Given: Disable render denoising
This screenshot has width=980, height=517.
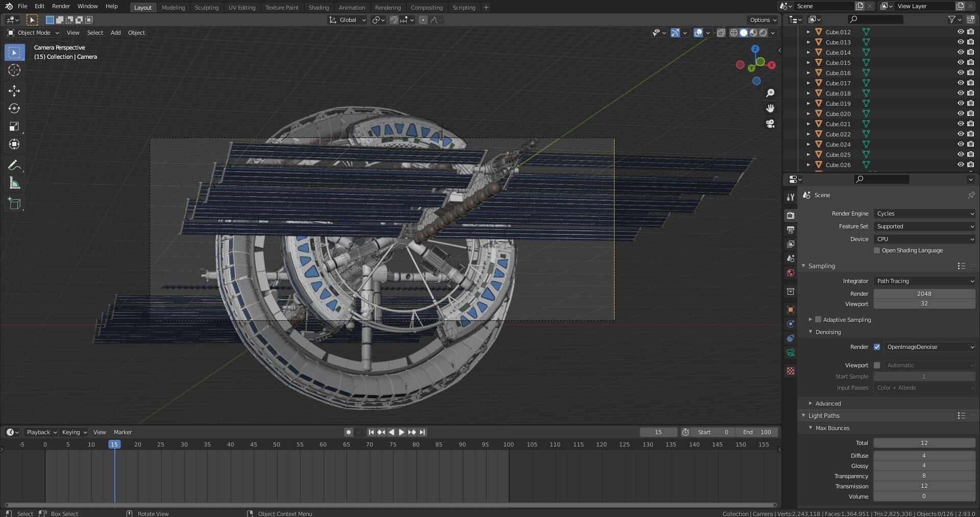Looking at the screenshot, I should click(877, 347).
